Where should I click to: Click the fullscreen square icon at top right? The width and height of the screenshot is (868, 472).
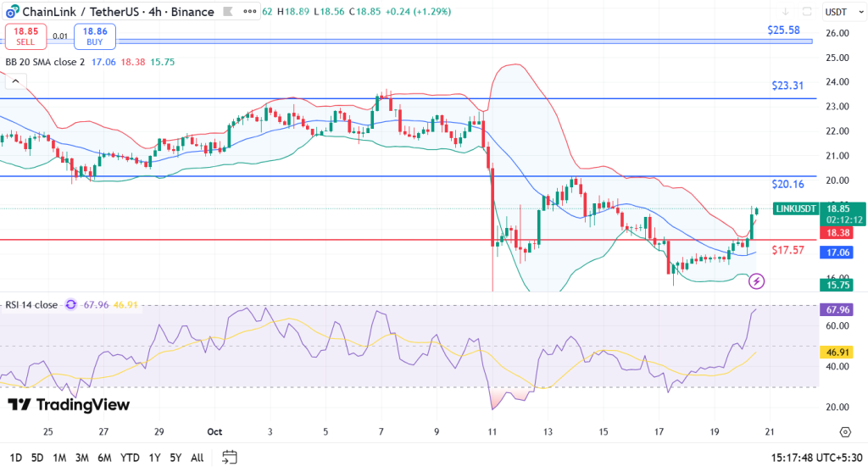[807, 12]
